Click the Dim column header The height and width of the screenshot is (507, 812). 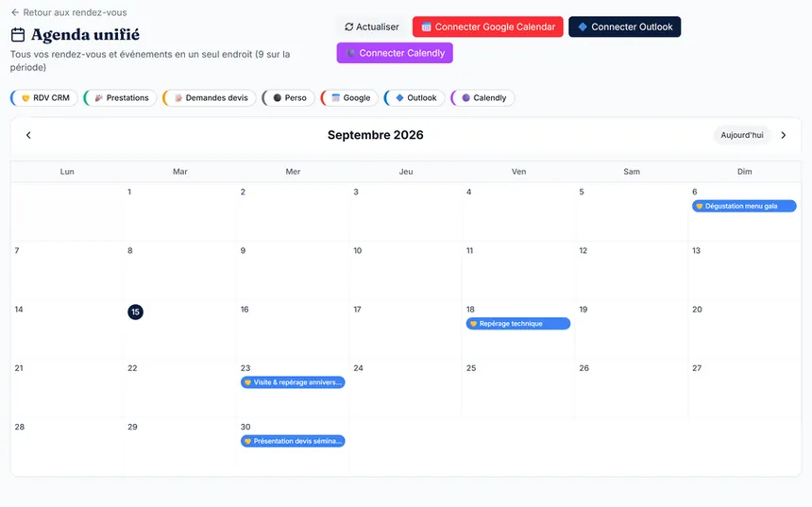(745, 172)
